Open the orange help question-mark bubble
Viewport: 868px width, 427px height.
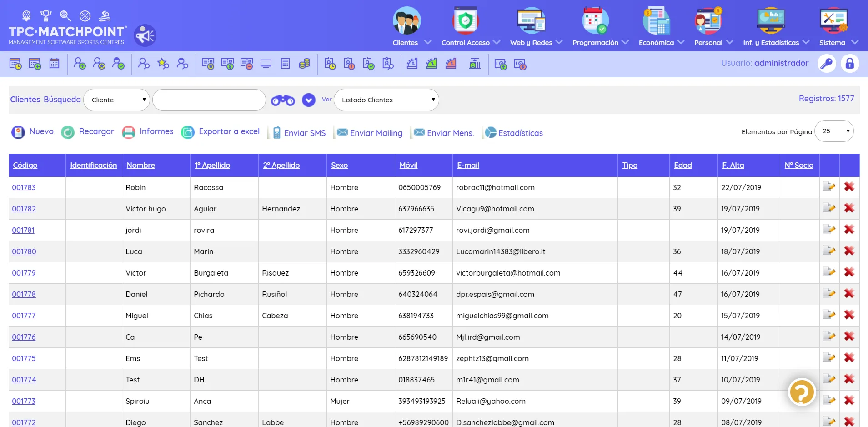pyautogui.click(x=802, y=392)
